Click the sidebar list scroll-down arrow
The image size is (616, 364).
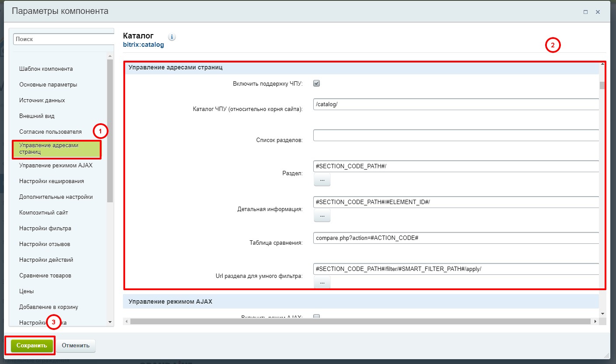pos(110,322)
